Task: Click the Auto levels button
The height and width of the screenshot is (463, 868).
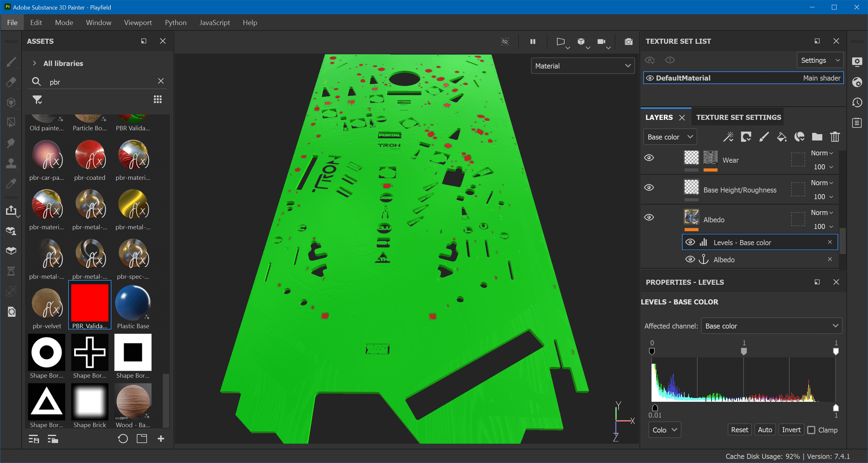Action: 765,430
